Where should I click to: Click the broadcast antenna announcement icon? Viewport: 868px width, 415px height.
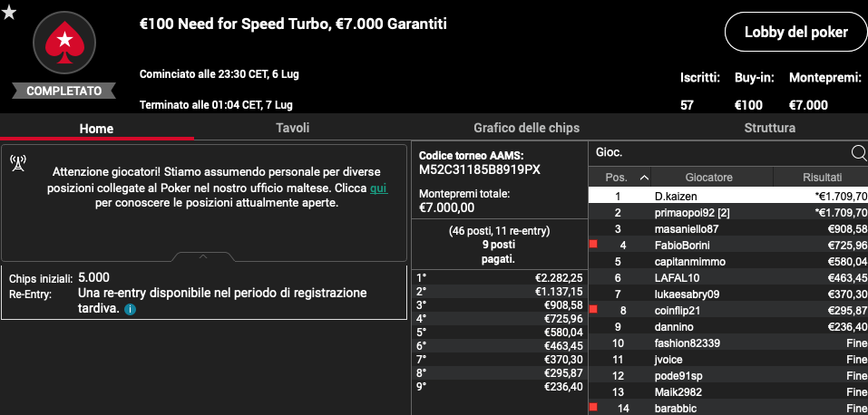(x=19, y=163)
